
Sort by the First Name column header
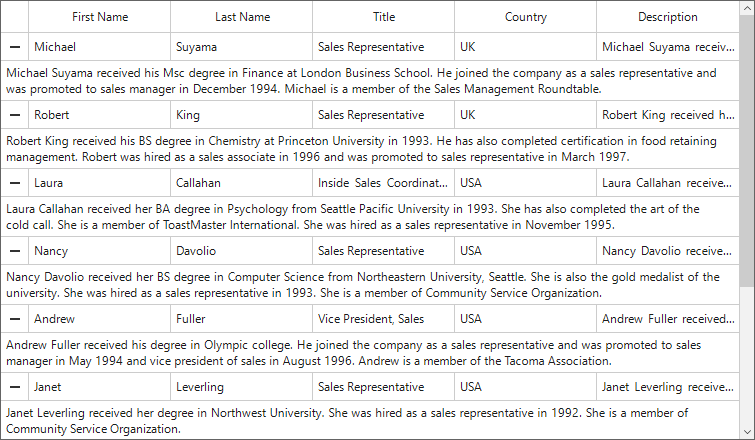(100, 17)
